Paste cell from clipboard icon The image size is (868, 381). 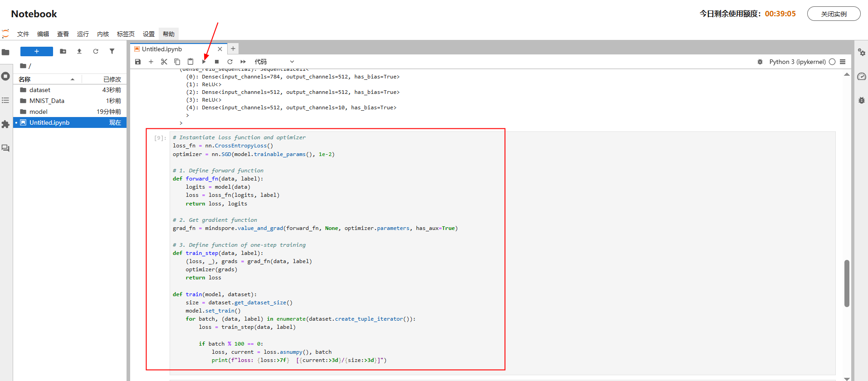point(190,62)
